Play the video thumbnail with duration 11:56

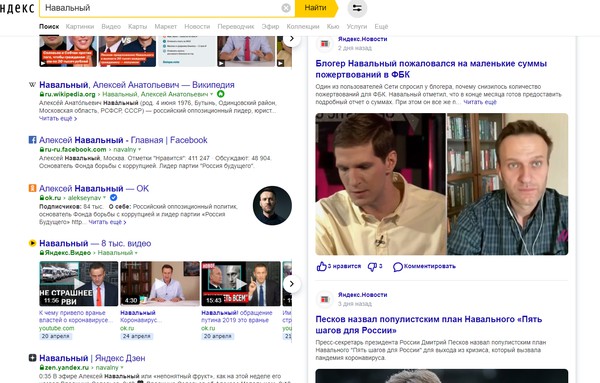click(x=78, y=284)
